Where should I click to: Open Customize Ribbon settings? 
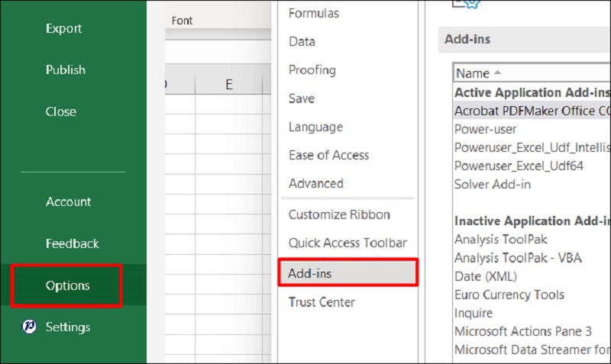pyautogui.click(x=339, y=214)
